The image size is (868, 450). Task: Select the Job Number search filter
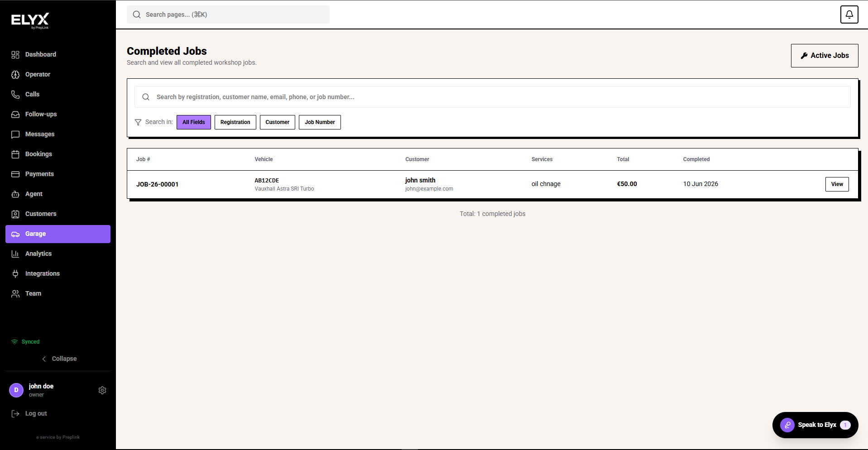(x=320, y=122)
